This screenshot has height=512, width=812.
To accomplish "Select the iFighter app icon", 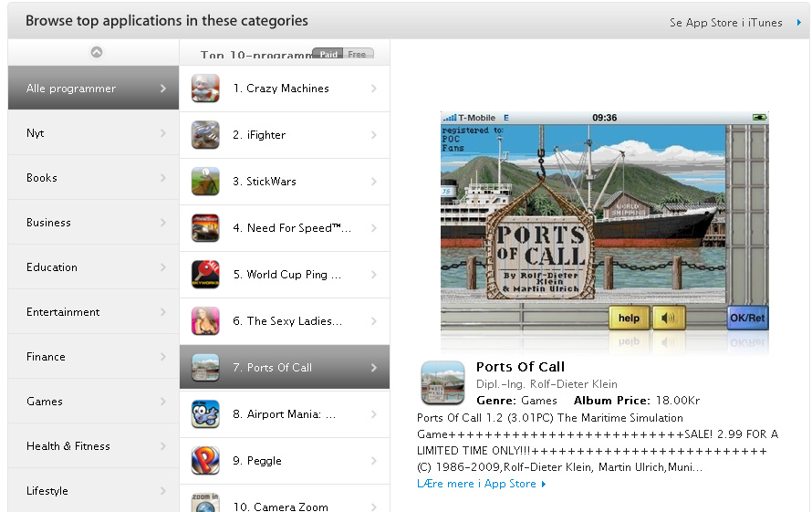I will click(205, 135).
